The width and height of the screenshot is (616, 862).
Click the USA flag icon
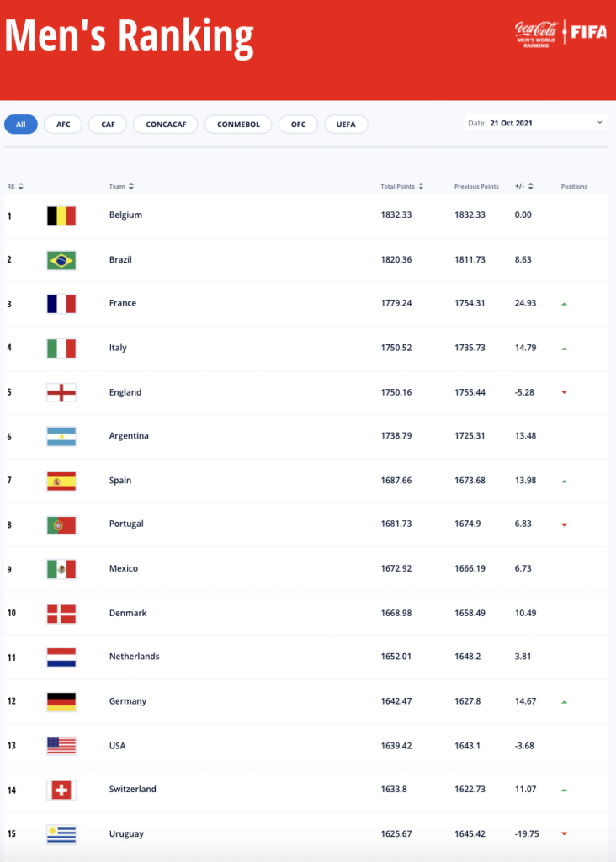[61, 746]
